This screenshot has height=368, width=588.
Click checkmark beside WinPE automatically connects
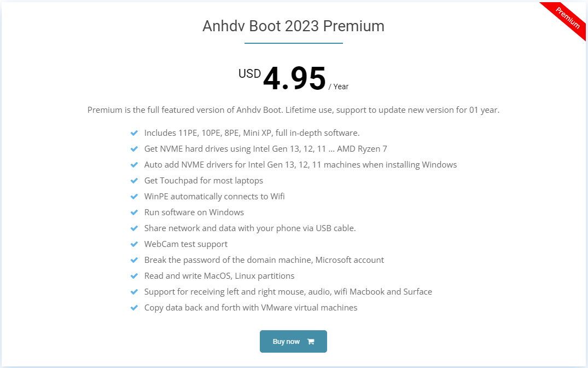(x=134, y=197)
